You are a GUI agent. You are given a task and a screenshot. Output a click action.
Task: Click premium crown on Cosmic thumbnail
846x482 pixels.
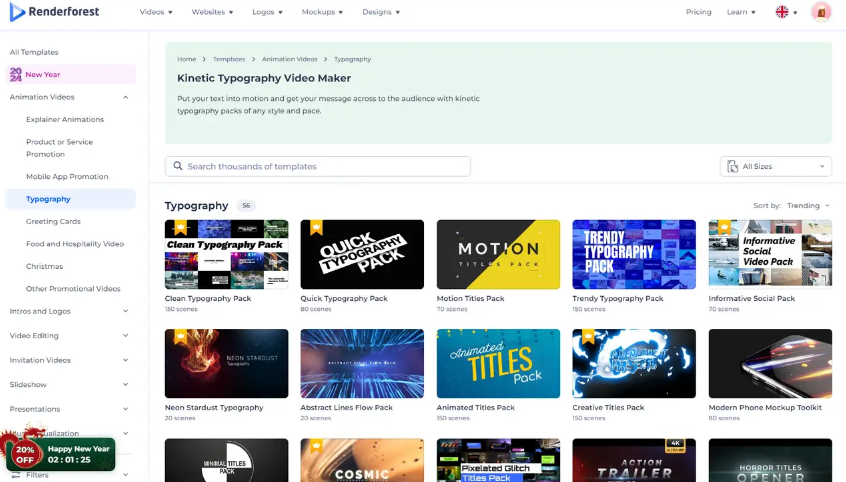(x=316, y=446)
